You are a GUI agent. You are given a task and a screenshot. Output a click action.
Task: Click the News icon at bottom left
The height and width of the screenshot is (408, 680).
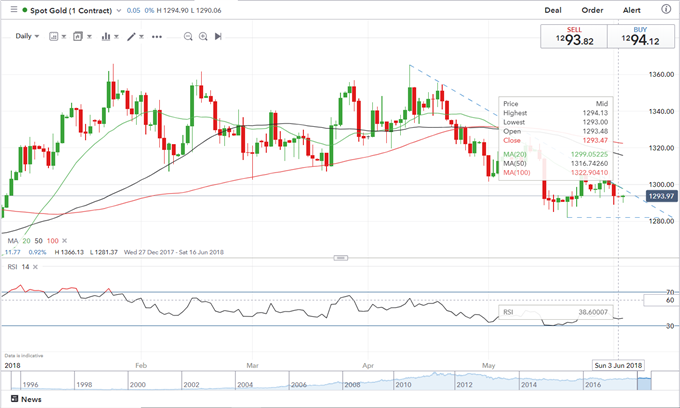pyautogui.click(x=14, y=399)
